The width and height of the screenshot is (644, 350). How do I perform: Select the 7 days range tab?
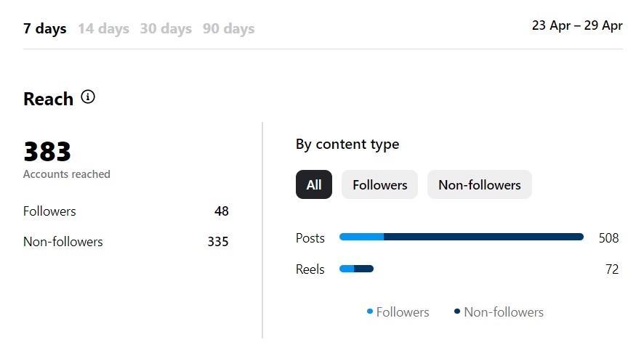click(x=45, y=29)
